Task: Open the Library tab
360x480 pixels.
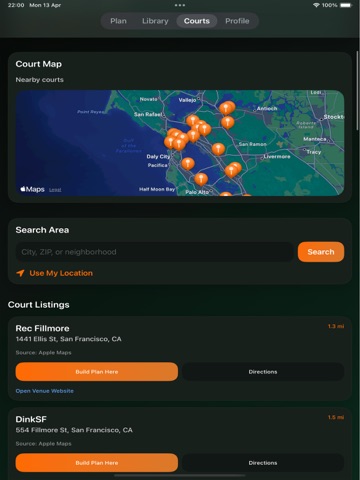Action: (x=155, y=21)
